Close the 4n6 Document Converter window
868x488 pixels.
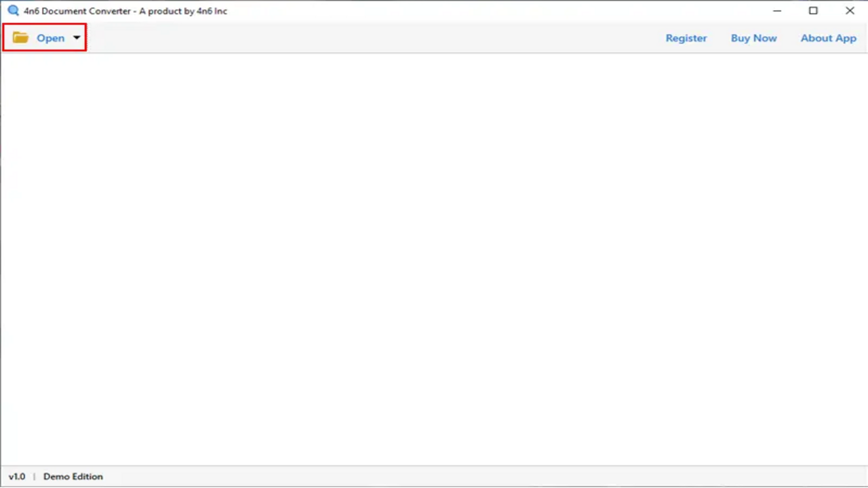(x=850, y=11)
